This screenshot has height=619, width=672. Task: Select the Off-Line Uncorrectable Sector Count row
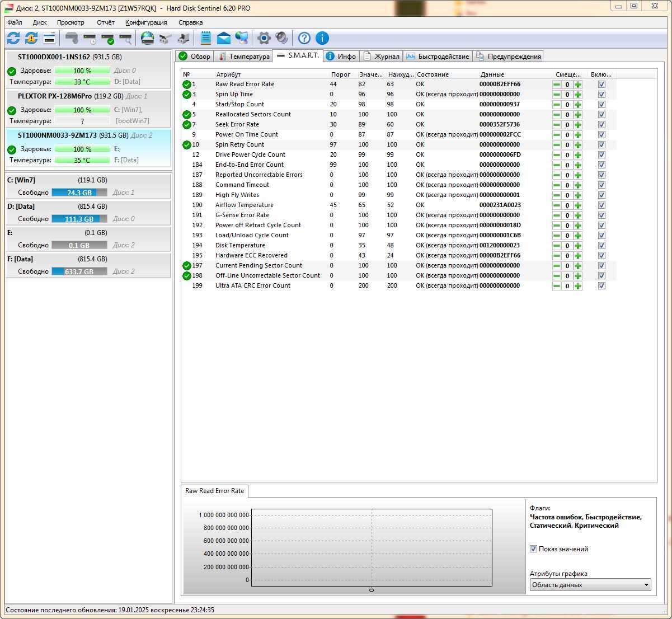399,276
